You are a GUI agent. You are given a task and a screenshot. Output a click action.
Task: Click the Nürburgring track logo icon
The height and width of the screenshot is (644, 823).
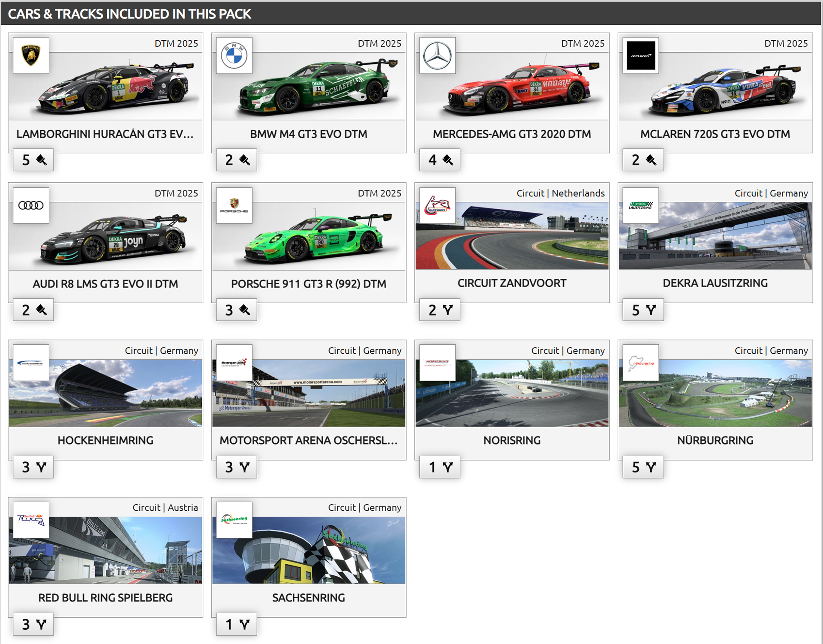click(640, 363)
